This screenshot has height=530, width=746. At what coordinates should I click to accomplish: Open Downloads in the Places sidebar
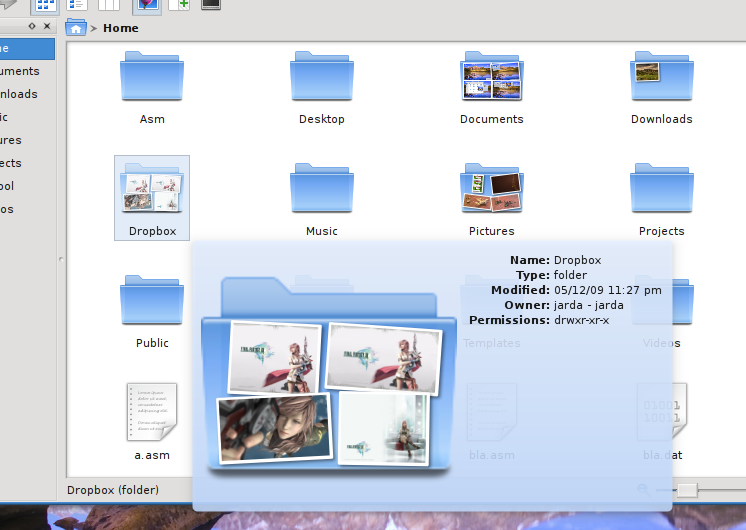tap(27, 94)
